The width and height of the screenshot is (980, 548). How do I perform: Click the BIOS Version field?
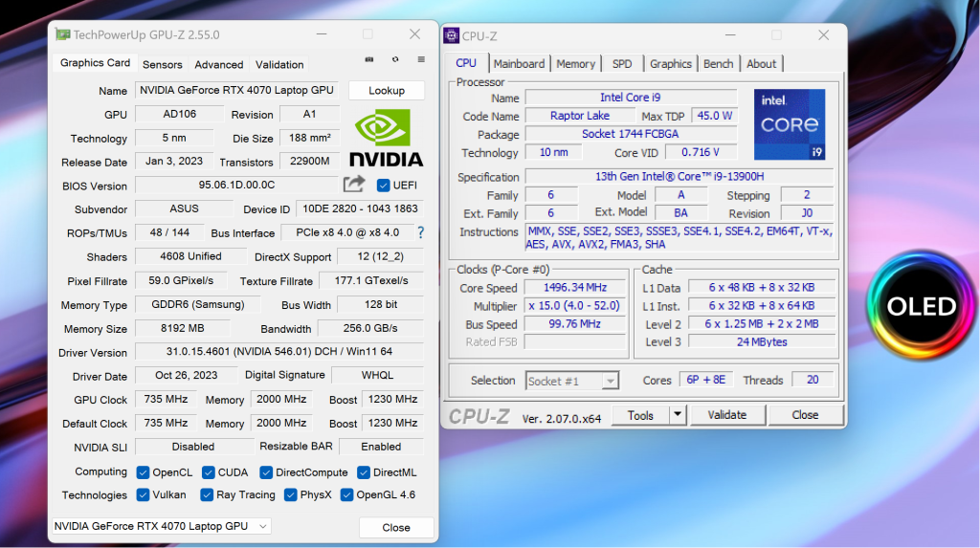coord(236,185)
